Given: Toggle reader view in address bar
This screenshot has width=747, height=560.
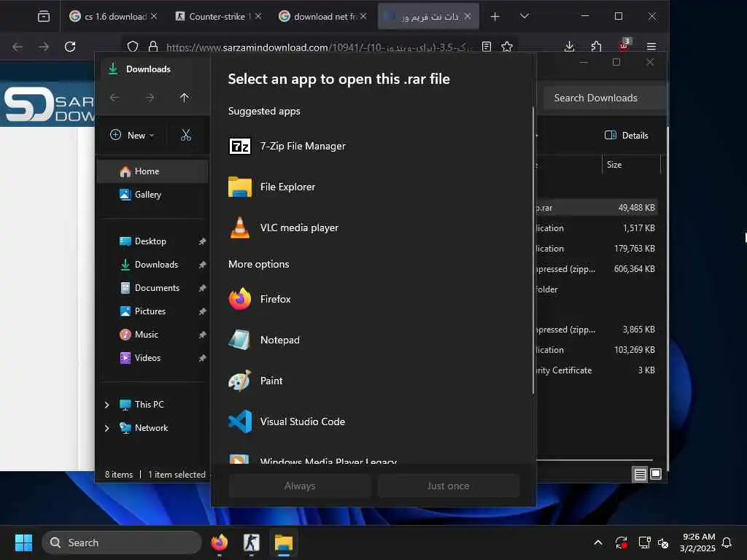Looking at the screenshot, I should coord(487,47).
